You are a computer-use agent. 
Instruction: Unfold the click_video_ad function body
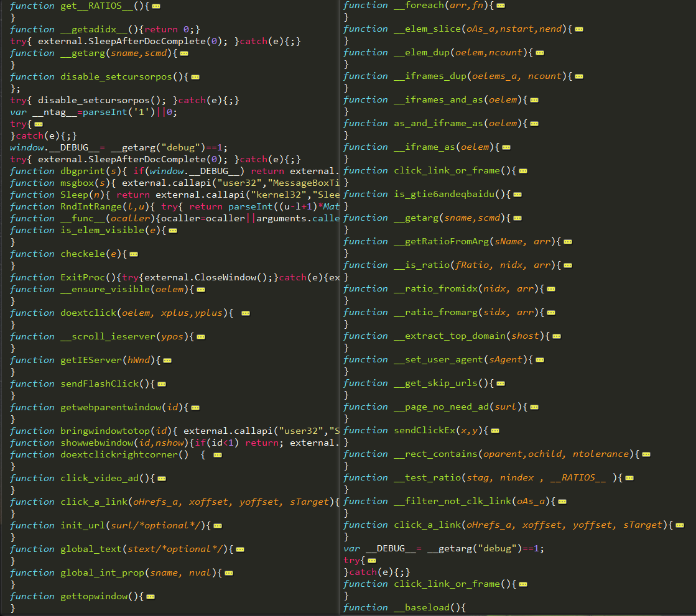162,479
